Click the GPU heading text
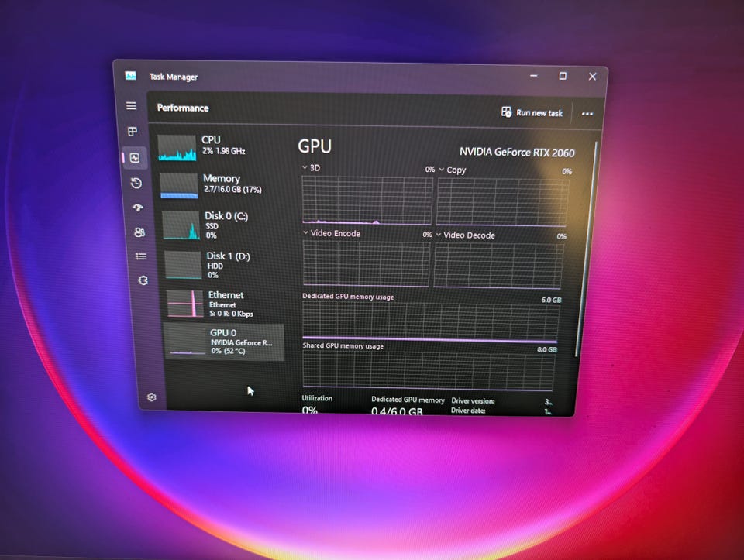Viewport: 744px width, 560px height. point(315,146)
